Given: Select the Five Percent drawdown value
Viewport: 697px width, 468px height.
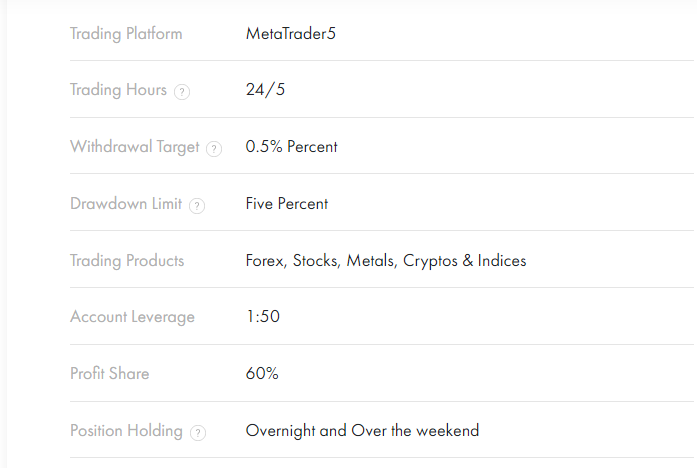Looking at the screenshot, I should tap(287, 204).
